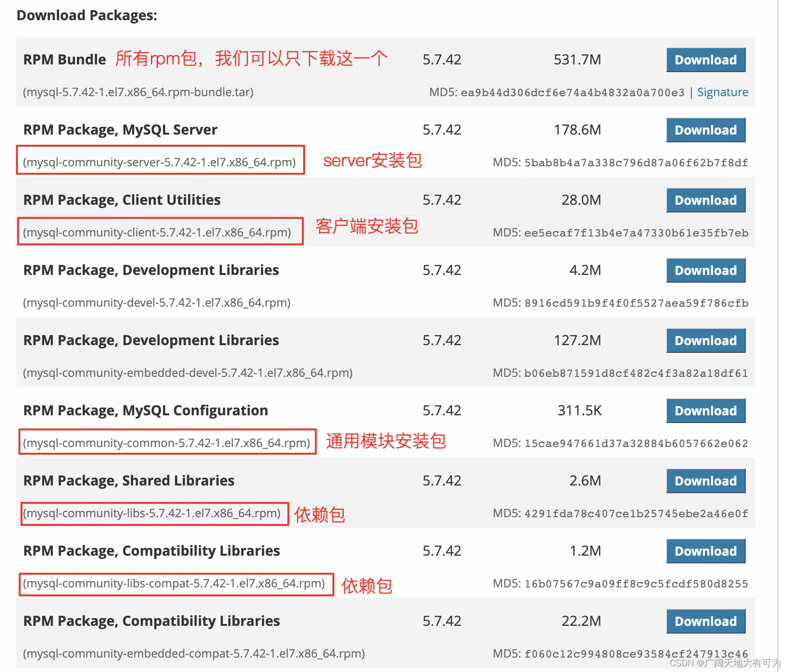
Task: Download the 127.2M embedded-devel Development Libraries package
Action: point(705,340)
